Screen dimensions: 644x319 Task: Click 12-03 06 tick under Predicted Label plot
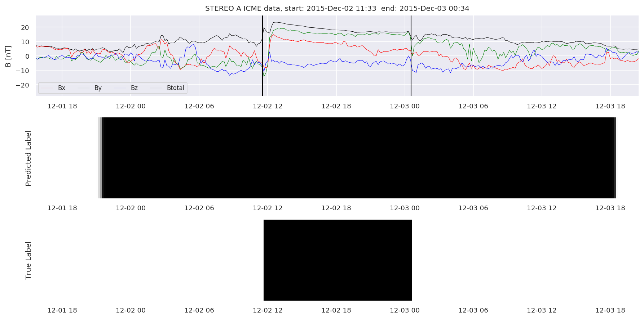click(x=473, y=208)
